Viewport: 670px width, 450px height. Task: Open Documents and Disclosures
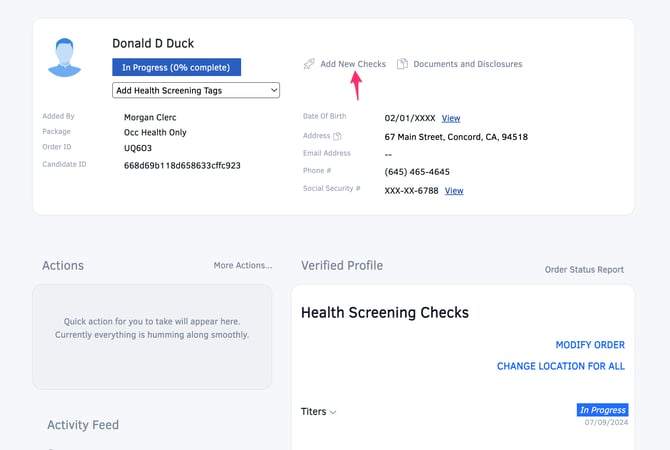pyautogui.click(x=467, y=64)
